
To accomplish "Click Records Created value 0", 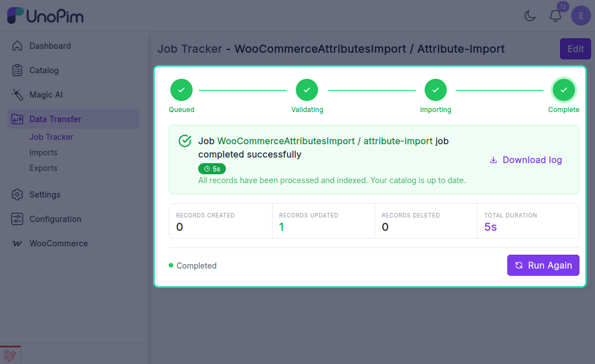I will pyautogui.click(x=179, y=227).
